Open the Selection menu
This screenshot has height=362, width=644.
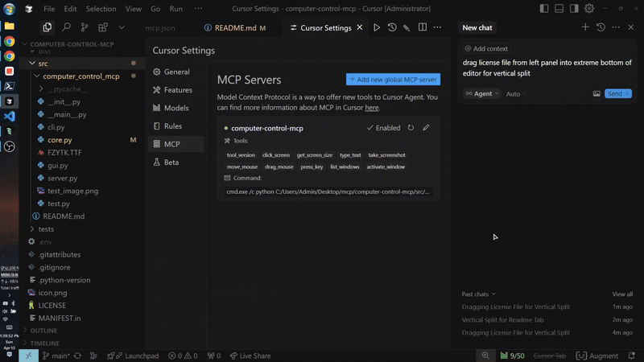(101, 8)
